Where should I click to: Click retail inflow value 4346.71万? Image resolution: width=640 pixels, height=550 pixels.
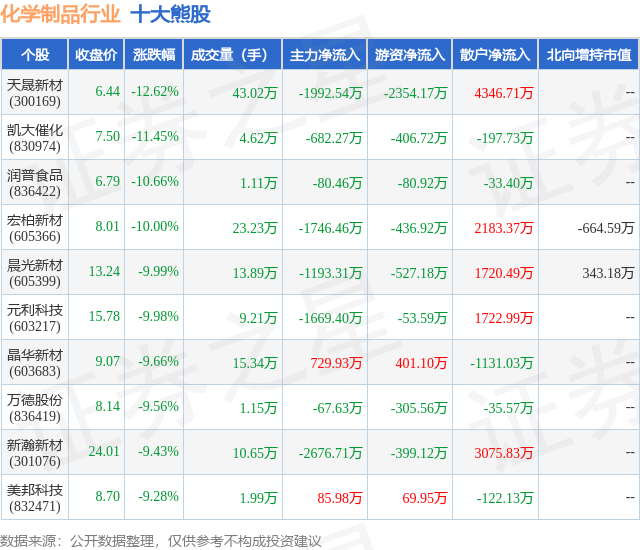point(504,93)
